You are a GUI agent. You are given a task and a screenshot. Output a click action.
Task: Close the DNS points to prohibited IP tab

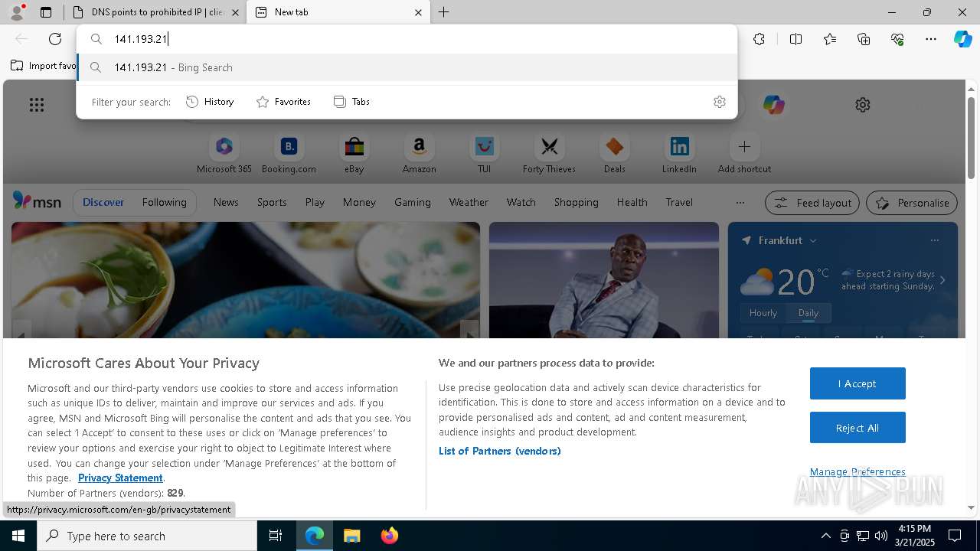(x=235, y=12)
